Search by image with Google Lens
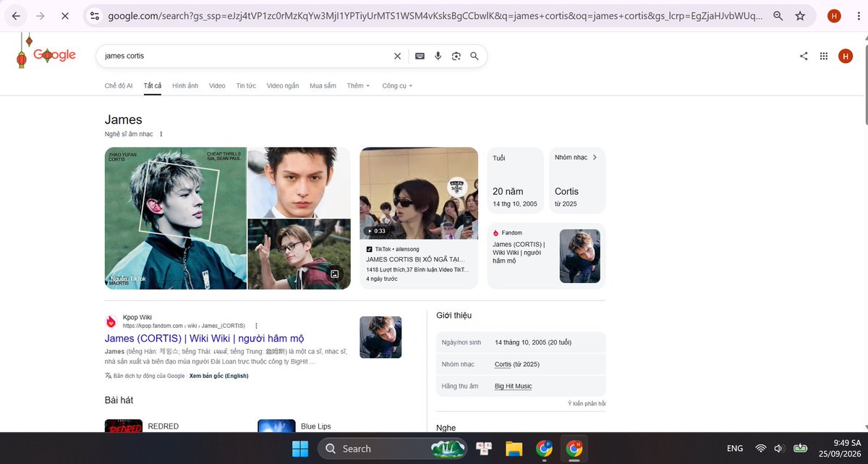 pyautogui.click(x=456, y=56)
